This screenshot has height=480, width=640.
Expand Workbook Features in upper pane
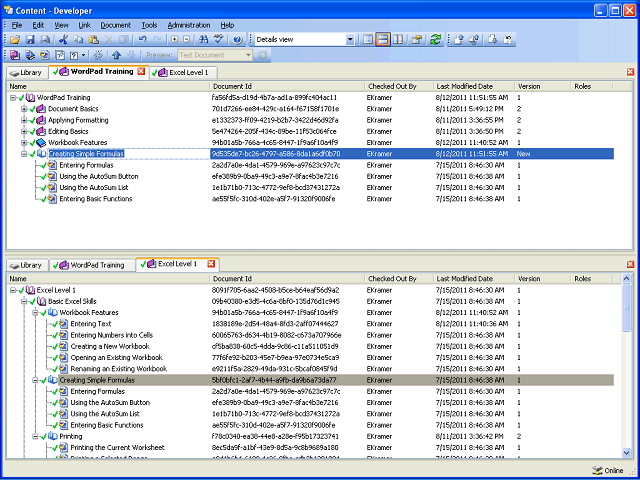point(24,143)
